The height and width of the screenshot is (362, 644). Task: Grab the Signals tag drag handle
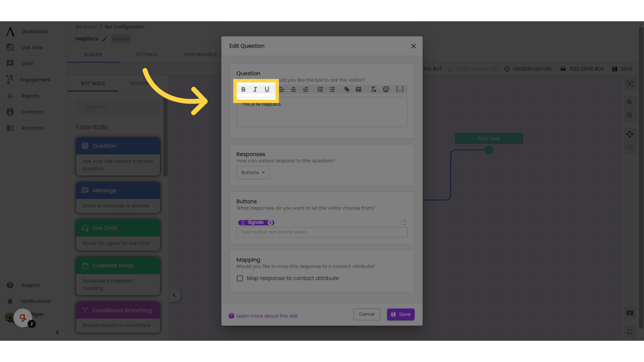click(243, 223)
